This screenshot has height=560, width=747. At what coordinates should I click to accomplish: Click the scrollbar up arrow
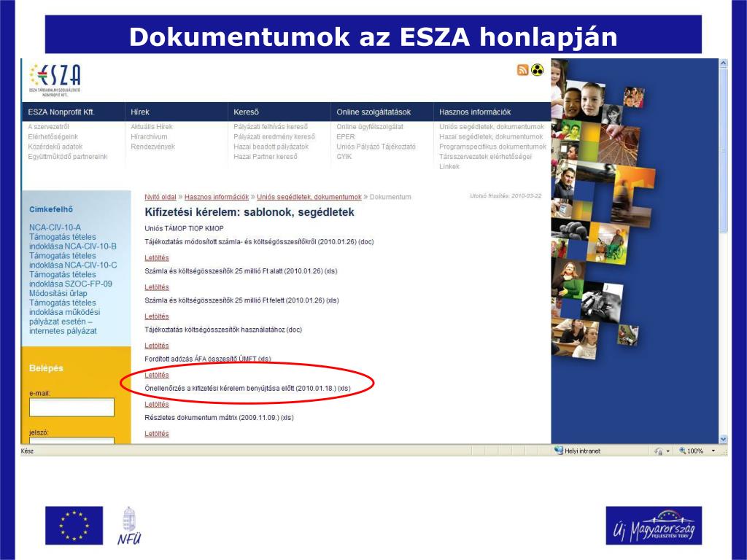coord(723,63)
